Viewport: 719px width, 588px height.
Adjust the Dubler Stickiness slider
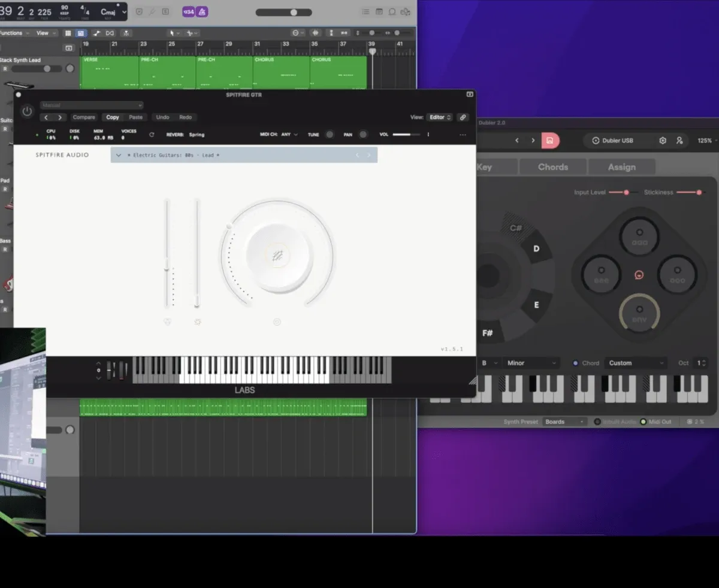coord(693,192)
